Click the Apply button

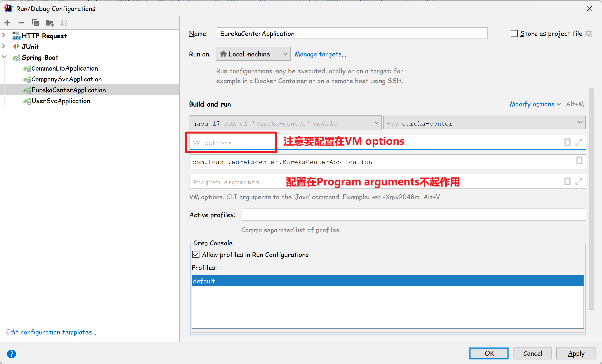576,353
